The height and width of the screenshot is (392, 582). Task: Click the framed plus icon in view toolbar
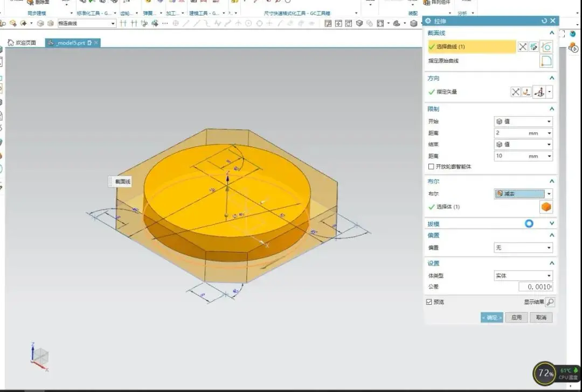point(338,23)
